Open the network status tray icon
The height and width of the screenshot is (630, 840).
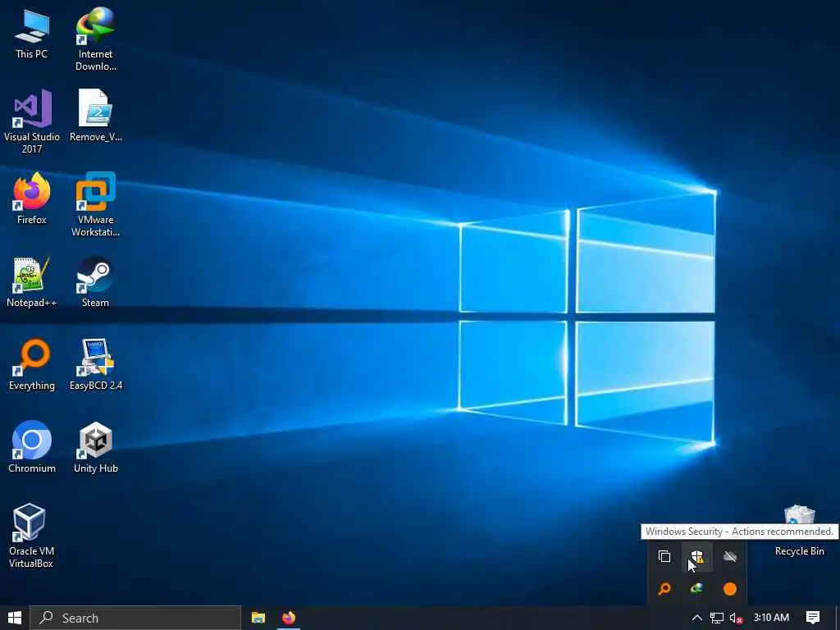click(716, 619)
